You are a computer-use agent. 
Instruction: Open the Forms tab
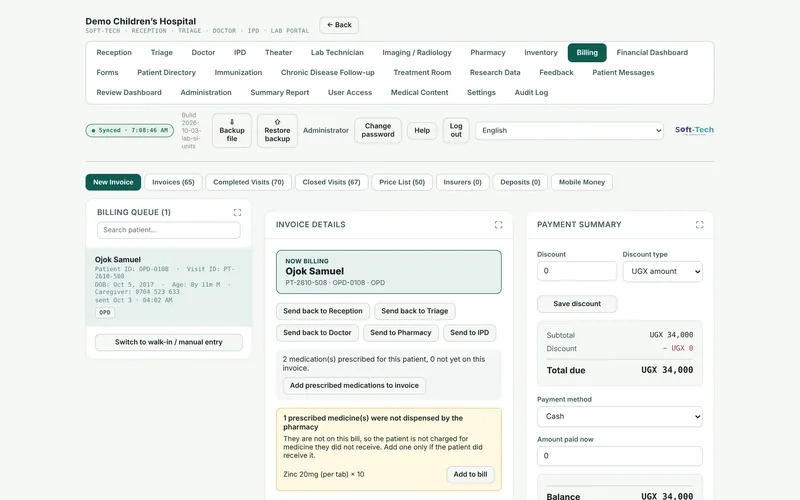pyautogui.click(x=107, y=72)
